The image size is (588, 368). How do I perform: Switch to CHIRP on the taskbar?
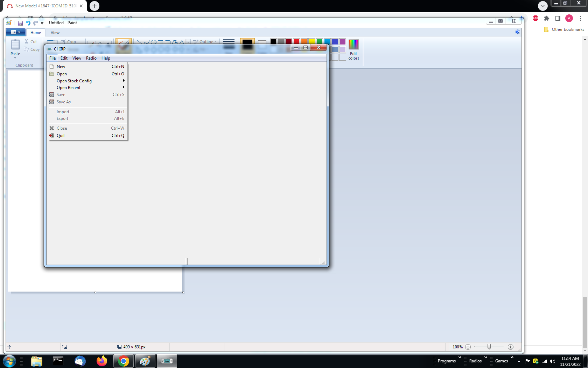(167, 361)
